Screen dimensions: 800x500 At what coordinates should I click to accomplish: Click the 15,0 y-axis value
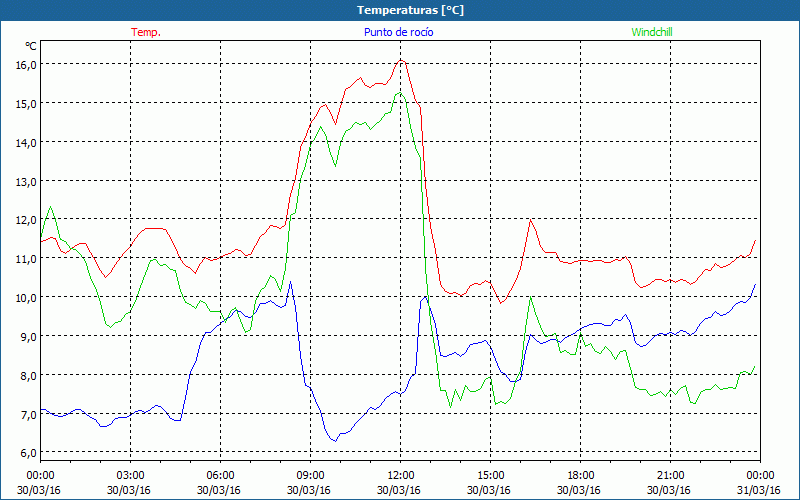(x=26, y=104)
